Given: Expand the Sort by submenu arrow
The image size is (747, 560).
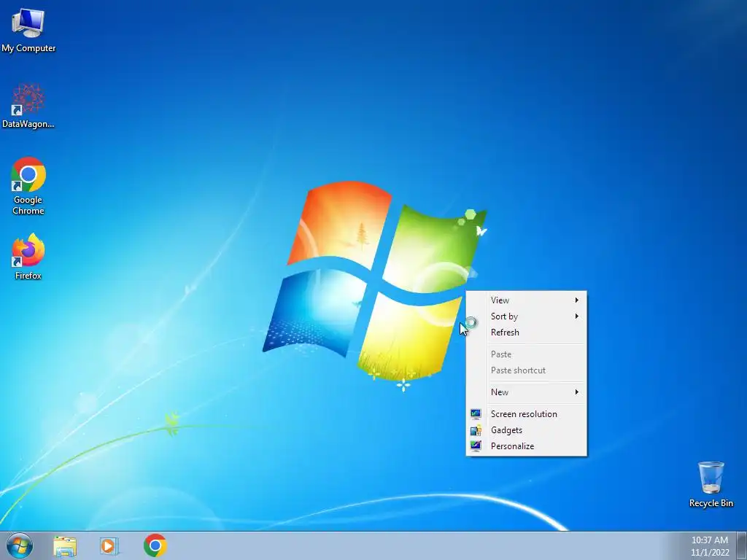Looking at the screenshot, I should click(576, 316).
